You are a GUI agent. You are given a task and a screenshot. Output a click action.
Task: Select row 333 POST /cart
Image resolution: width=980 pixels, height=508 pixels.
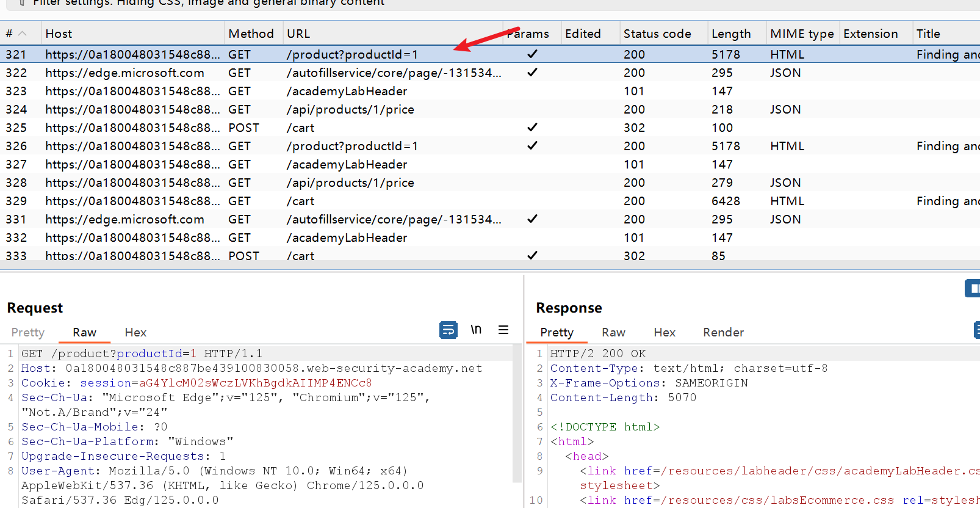(x=490, y=254)
